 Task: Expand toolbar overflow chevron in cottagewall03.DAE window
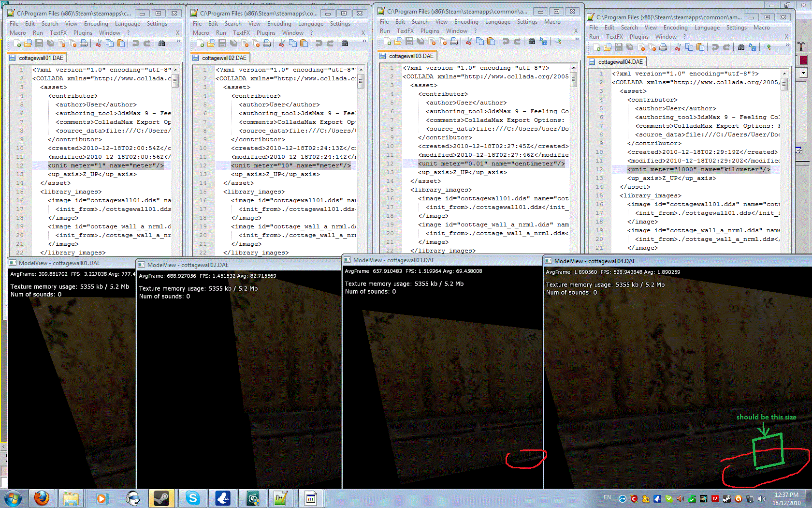tap(577, 39)
